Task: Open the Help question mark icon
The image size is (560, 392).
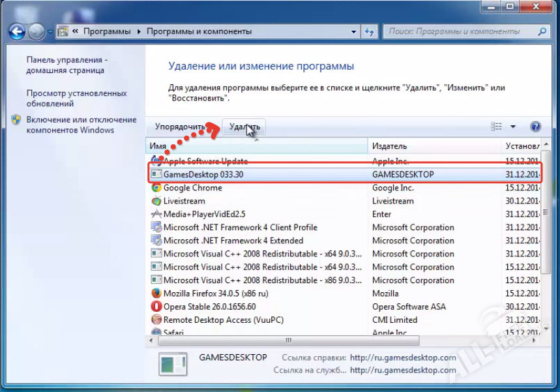Action: pyautogui.click(x=535, y=126)
